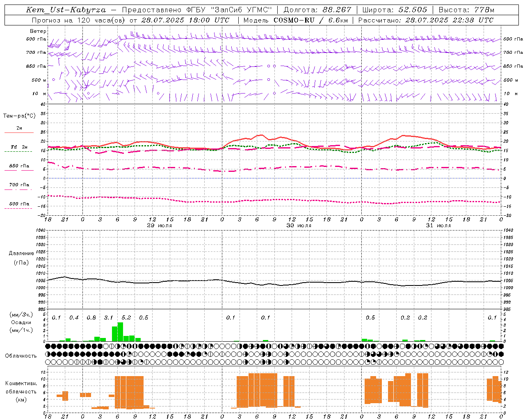Click the elevation label Высота: 778м
This screenshot has height=420, width=525.
[x=466, y=10]
